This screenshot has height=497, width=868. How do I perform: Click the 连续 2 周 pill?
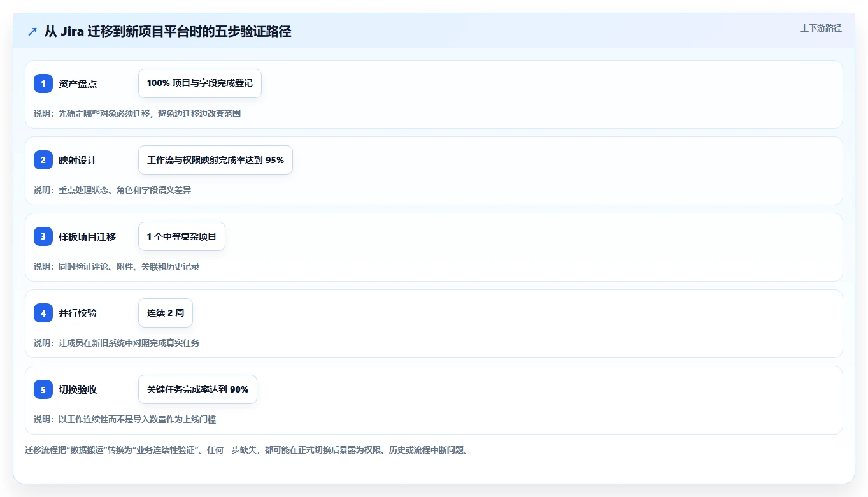coord(166,313)
